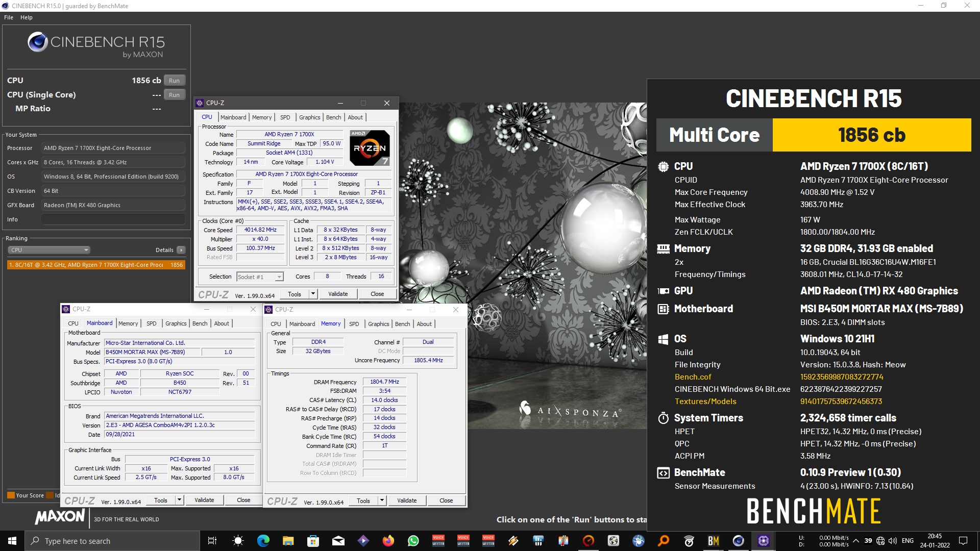Image resolution: width=980 pixels, height=551 pixels.
Task: Click Validate in Memory CPU-Z window
Action: click(x=407, y=501)
